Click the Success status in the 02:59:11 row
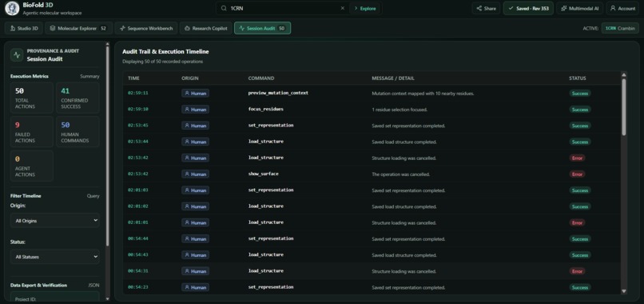Image resolution: width=644 pixels, height=304 pixels. pos(580,94)
